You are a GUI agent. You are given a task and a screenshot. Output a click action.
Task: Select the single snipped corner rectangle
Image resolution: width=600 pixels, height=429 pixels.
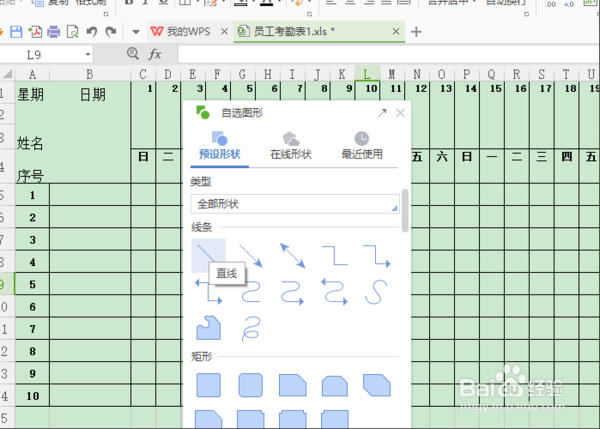(293, 385)
